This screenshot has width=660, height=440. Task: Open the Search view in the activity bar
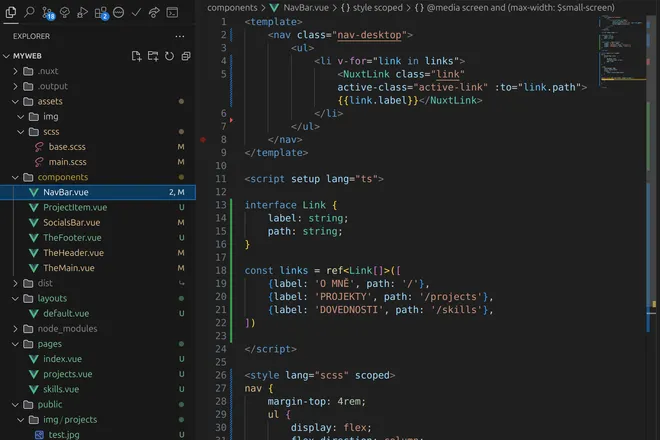point(29,13)
